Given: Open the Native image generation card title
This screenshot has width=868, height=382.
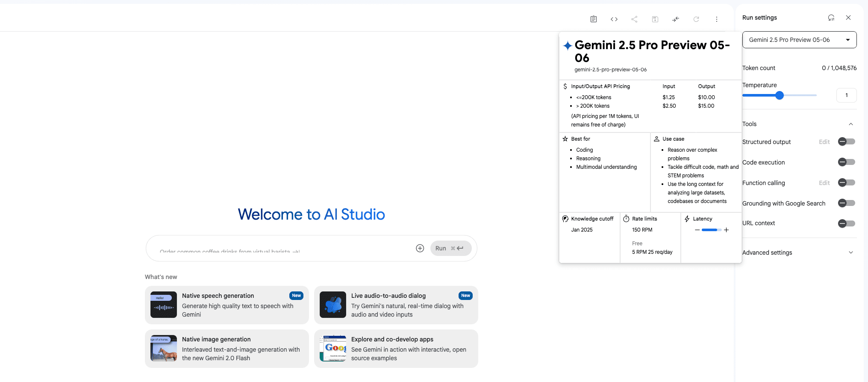Looking at the screenshot, I should [x=216, y=339].
